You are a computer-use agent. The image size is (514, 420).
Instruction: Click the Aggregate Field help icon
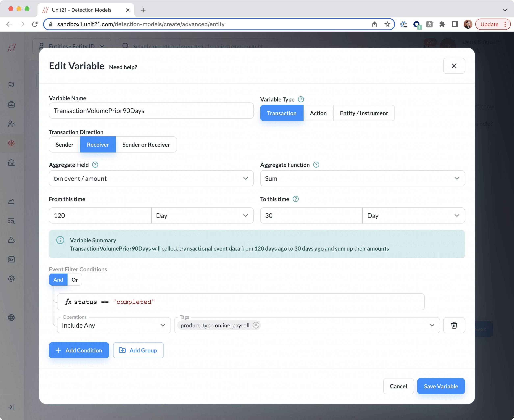[x=95, y=165]
